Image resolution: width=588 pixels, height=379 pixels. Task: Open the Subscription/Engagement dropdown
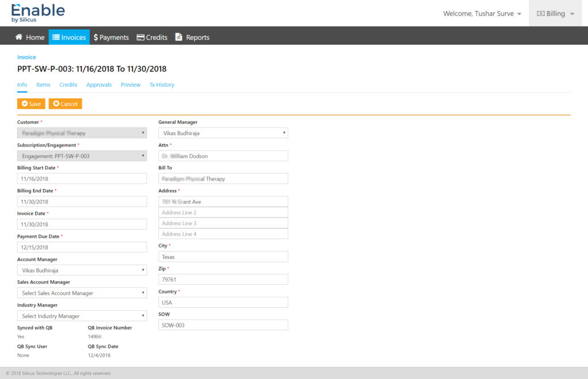(82, 156)
